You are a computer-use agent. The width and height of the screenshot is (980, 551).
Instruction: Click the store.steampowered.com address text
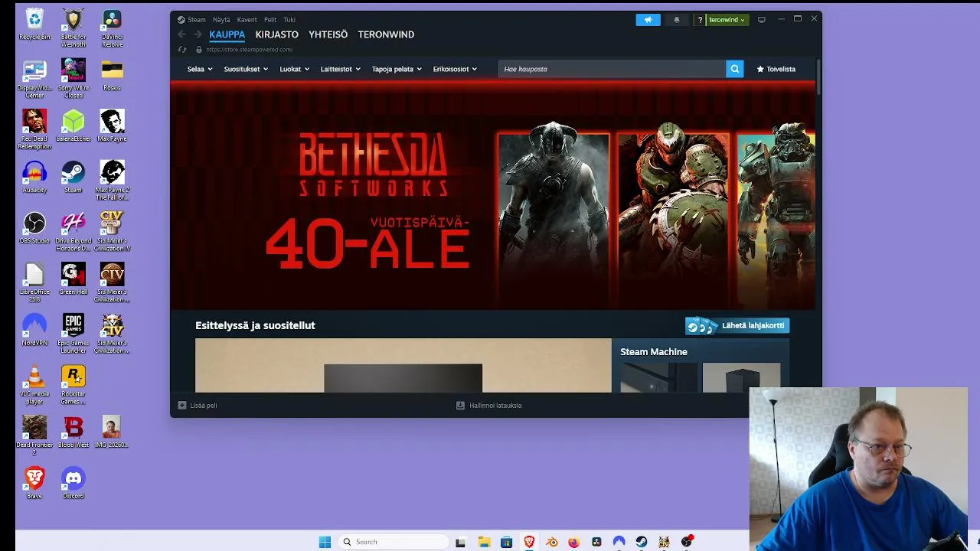click(x=249, y=50)
